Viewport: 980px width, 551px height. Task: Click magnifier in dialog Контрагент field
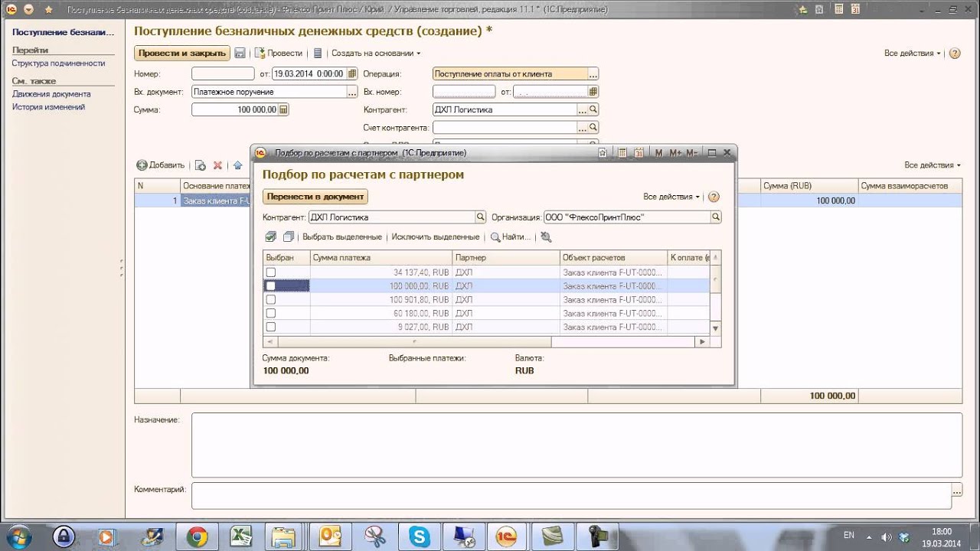coord(481,217)
